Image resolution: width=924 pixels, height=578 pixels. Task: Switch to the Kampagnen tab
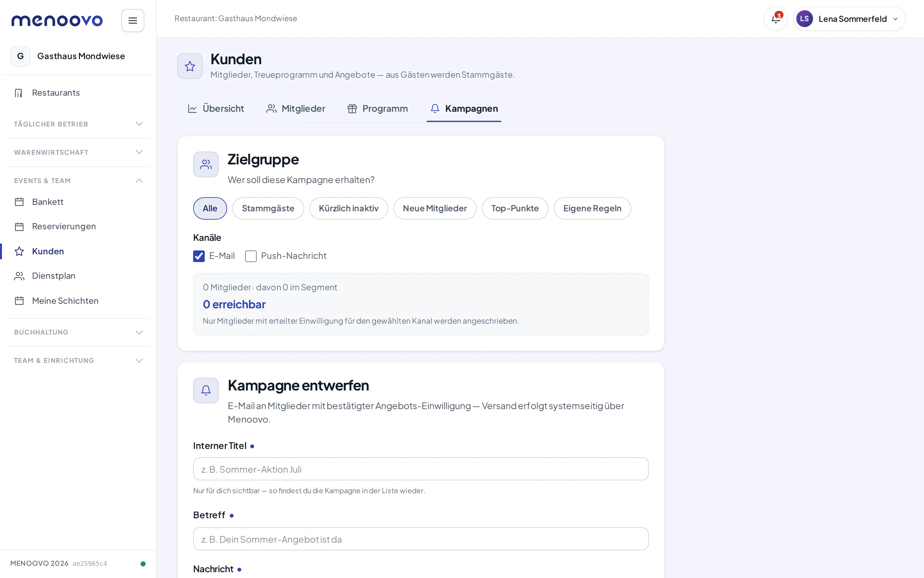tap(464, 109)
